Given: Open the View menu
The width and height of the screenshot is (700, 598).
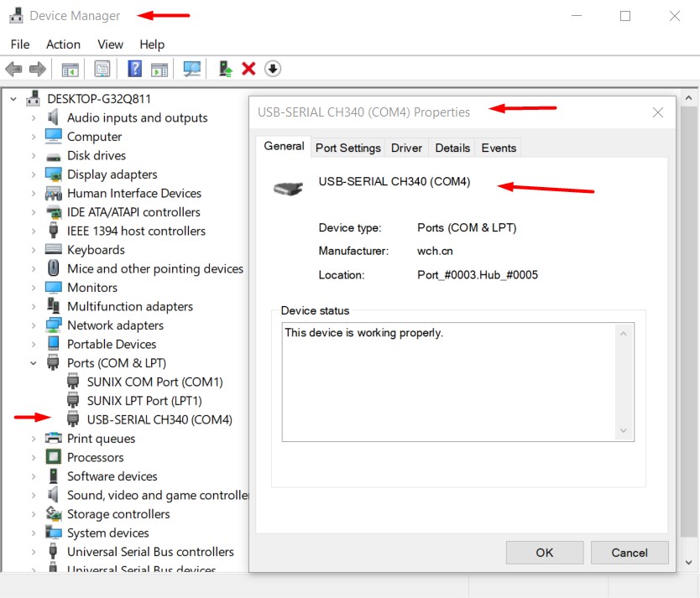Looking at the screenshot, I should (x=110, y=44).
